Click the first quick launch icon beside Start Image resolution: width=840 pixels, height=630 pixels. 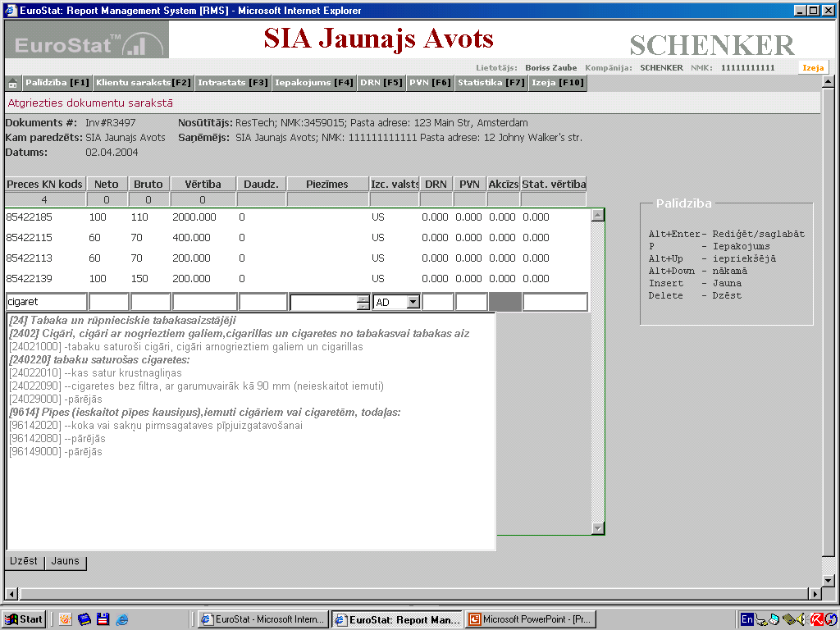click(x=66, y=619)
